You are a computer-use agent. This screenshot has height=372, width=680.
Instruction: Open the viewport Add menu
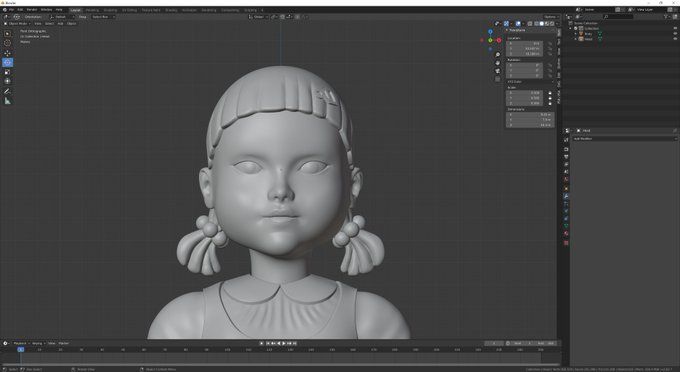pyautogui.click(x=60, y=23)
